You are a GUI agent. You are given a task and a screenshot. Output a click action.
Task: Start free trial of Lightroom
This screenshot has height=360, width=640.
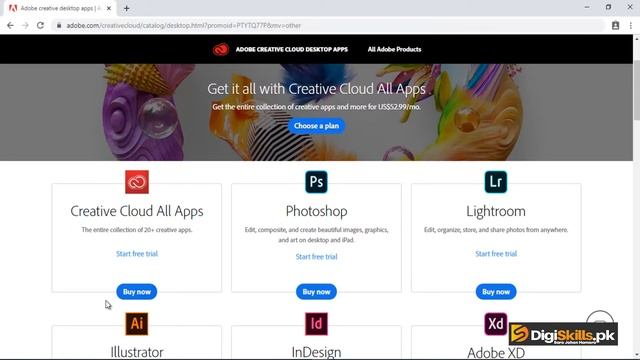pyautogui.click(x=496, y=253)
